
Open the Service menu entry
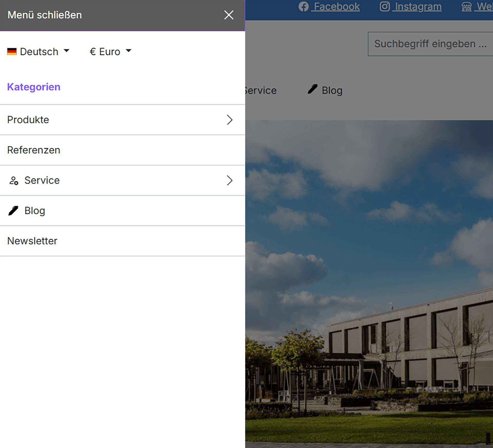point(122,180)
